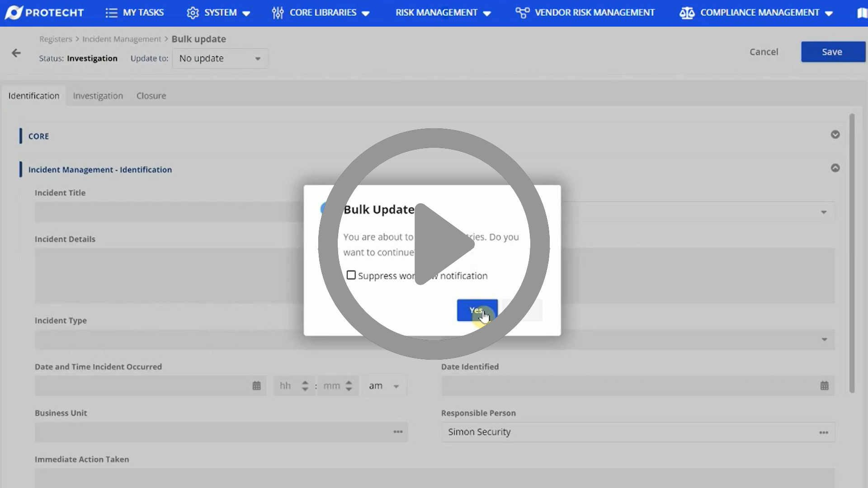This screenshot has width=868, height=488.
Task: Click the Protecht logo icon
Action: (14, 12)
